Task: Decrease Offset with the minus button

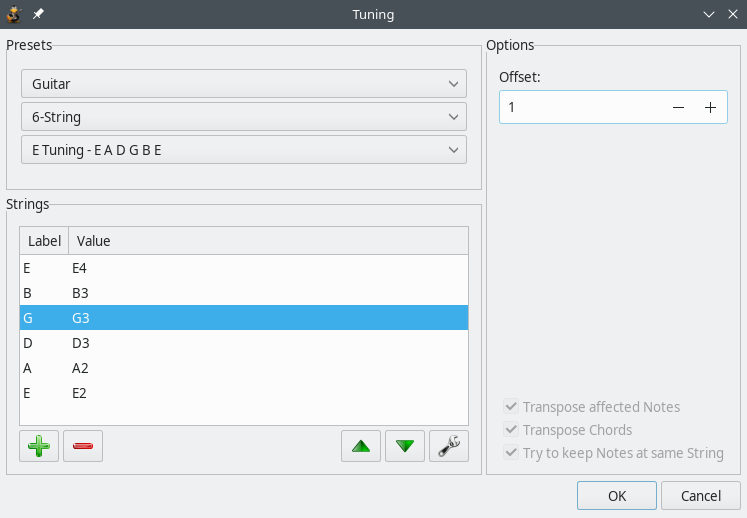Action: pyautogui.click(x=678, y=108)
